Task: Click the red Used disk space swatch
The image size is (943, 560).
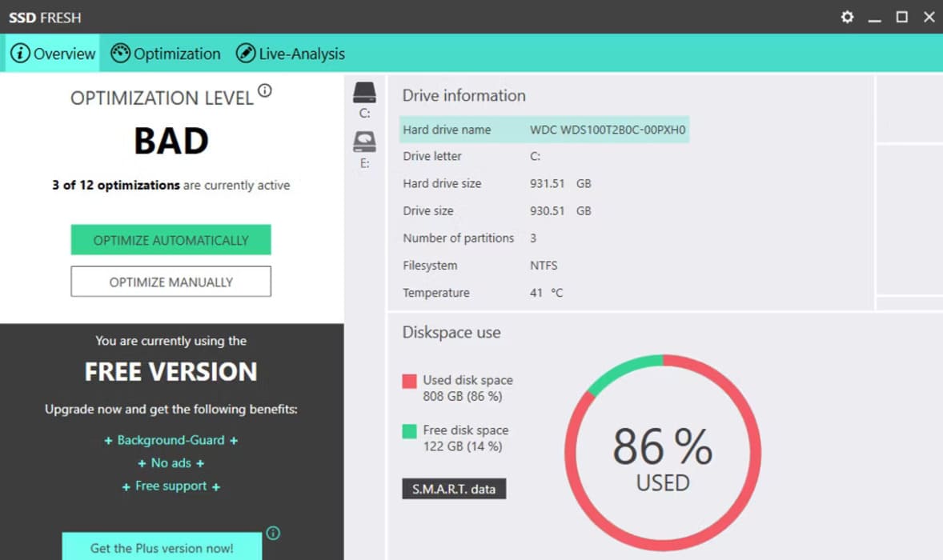Action: tap(410, 381)
